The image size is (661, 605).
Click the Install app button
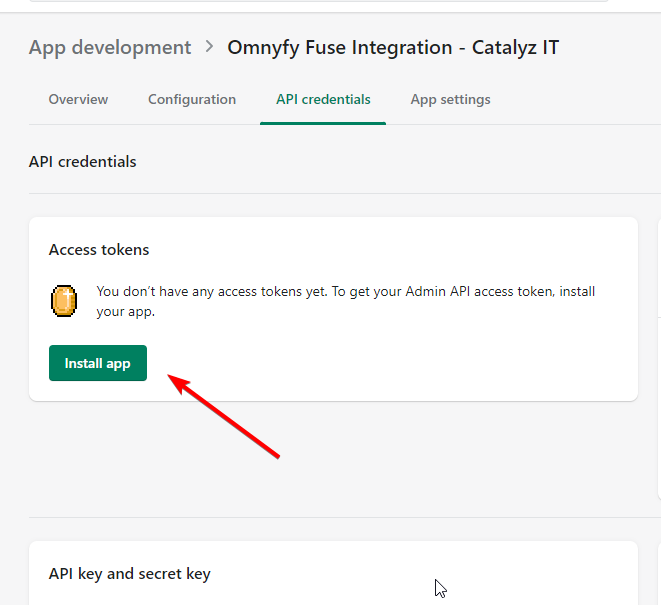click(x=98, y=363)
